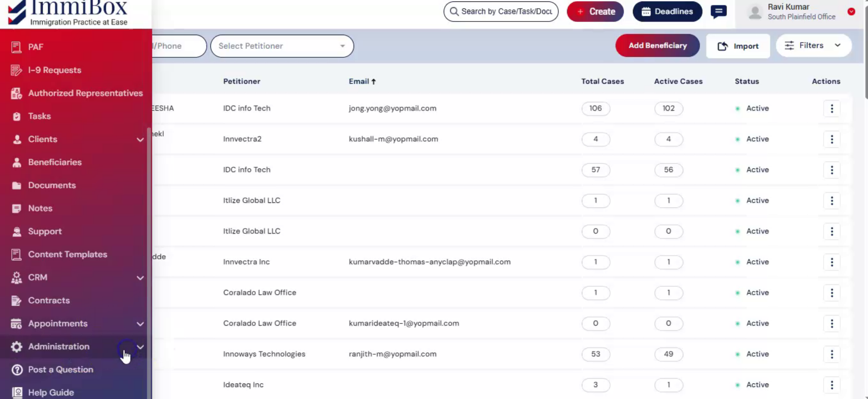
Task: Click the Import button
Action: point(738,46)
